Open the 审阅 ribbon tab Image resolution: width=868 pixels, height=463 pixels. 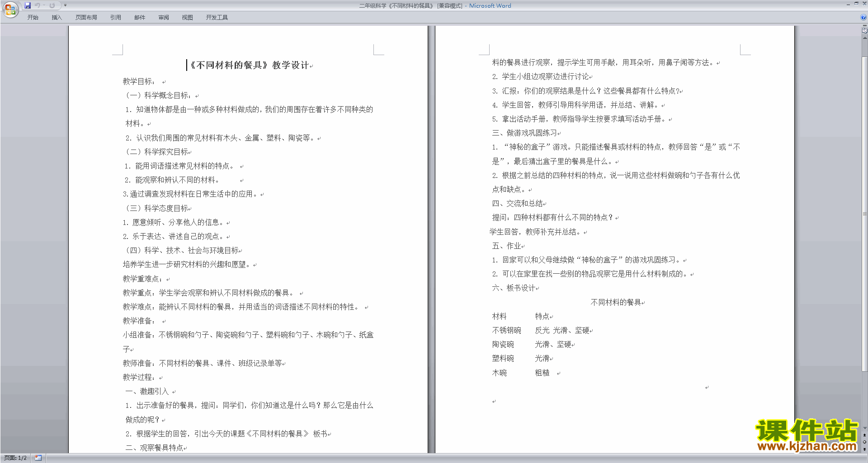point(164,17)
